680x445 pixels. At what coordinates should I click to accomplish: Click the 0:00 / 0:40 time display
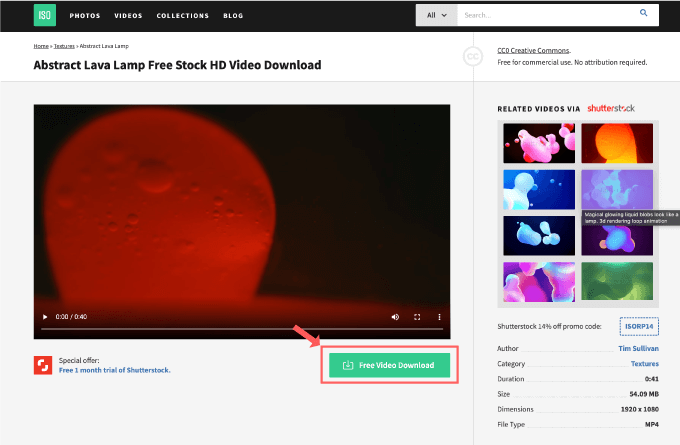71,317
